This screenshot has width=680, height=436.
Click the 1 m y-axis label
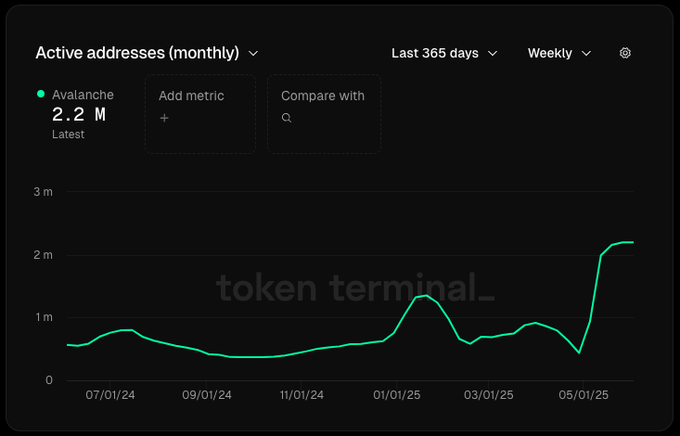[44, 318]
